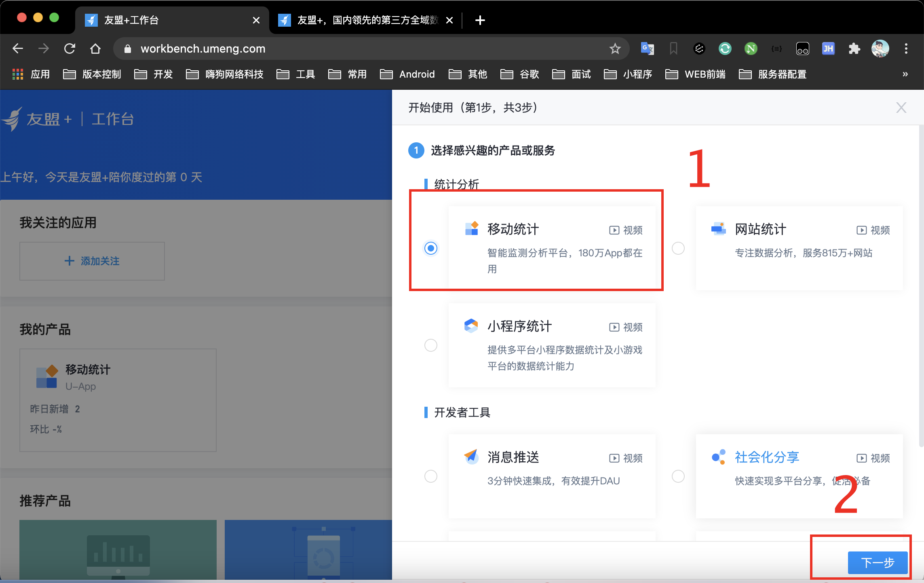Open the Apps grid shortcut in bookmarks bar
924x583 pixels.
[x=31, y=74]
